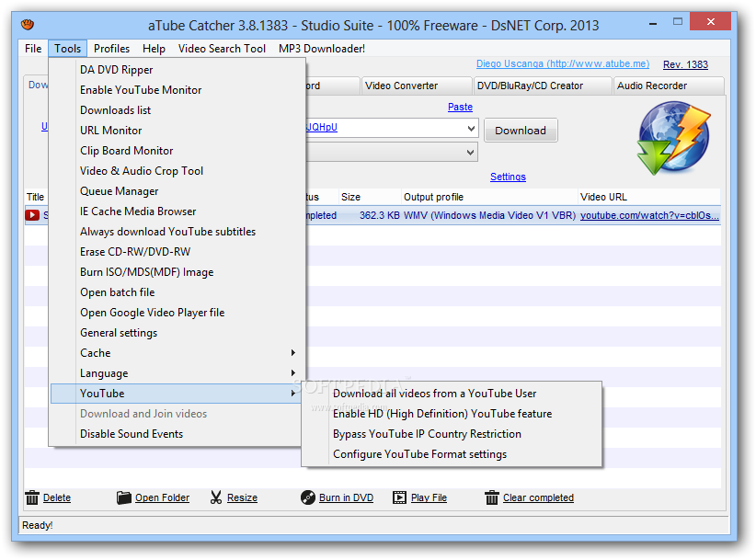Click the Download button
Screen dimensions: 756x560
click(x=521, y=131)
